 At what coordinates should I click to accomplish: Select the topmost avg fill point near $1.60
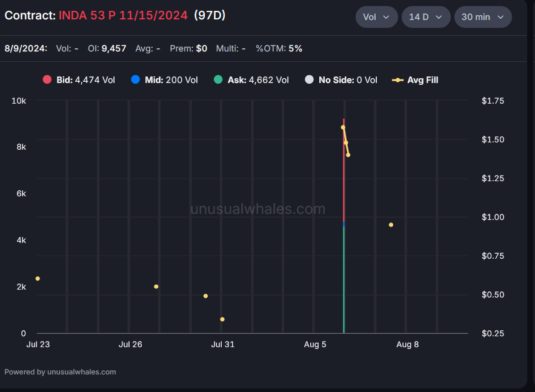point(343,127)
